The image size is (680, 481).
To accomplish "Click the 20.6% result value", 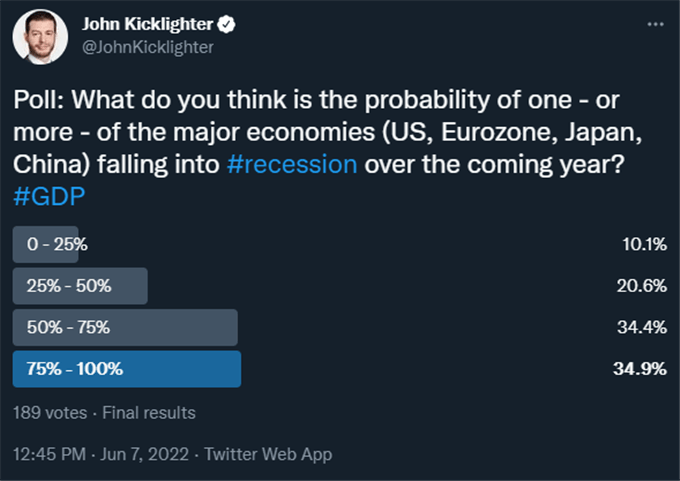I will (x=642, y=286).
